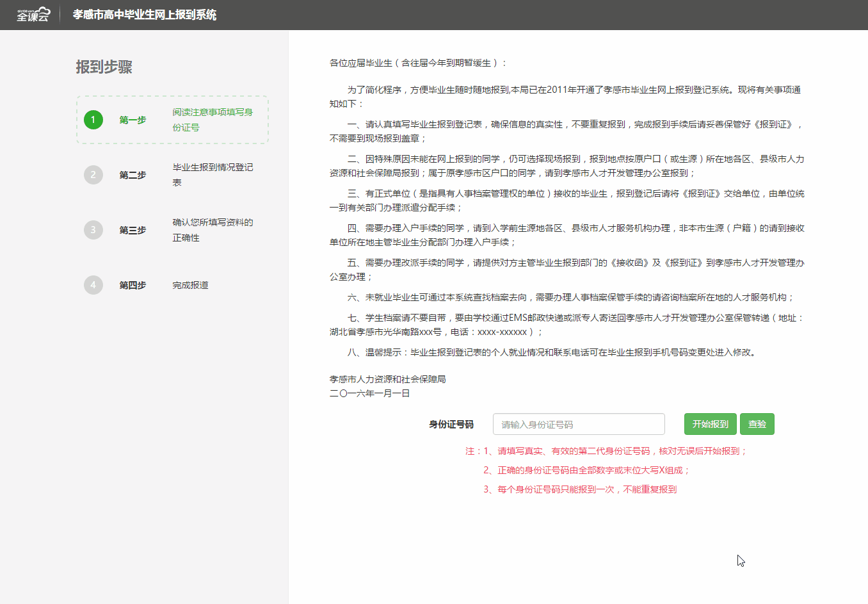Click paragraph 六 about 未就业毕业生
This screenshot has width=868, height=604.
(x=571, y=297)
